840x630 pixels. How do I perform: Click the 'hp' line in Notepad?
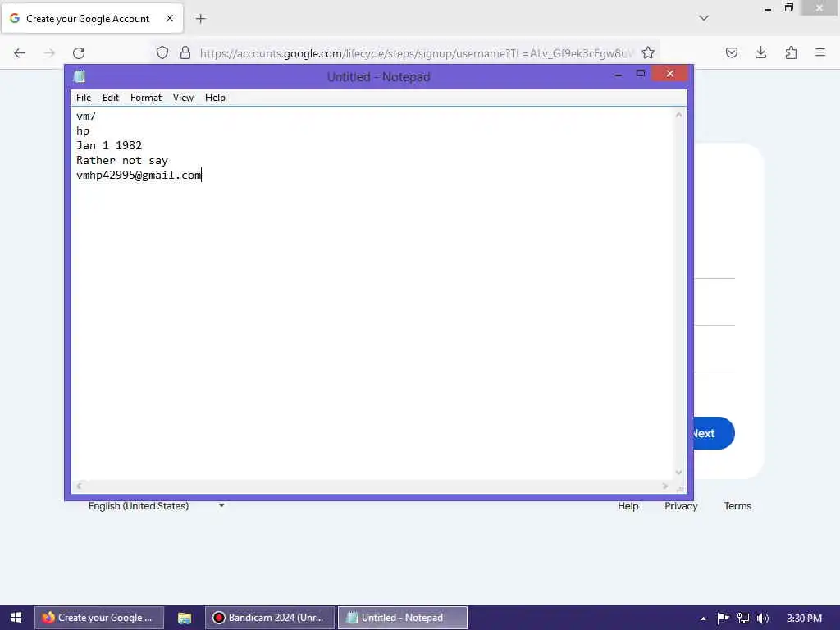(83, 130)
